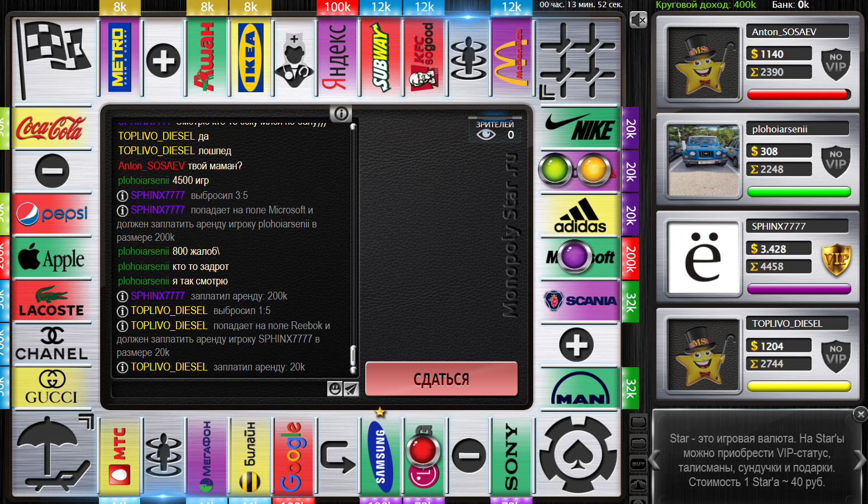Image resolution: width=868 pixels, height=504 pixels.
Task: Select the Билайн property cell
Action: (x=250, y=456)
